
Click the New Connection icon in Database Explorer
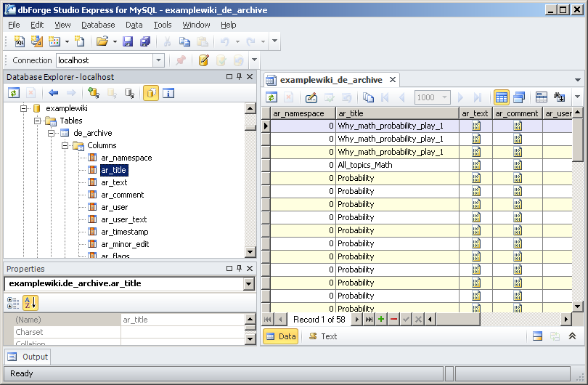pos(93,93)
